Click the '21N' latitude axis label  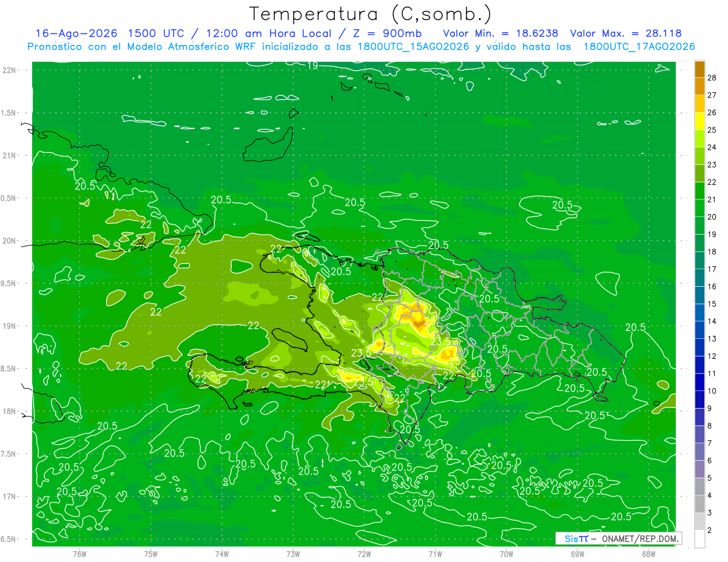[8, 155]
